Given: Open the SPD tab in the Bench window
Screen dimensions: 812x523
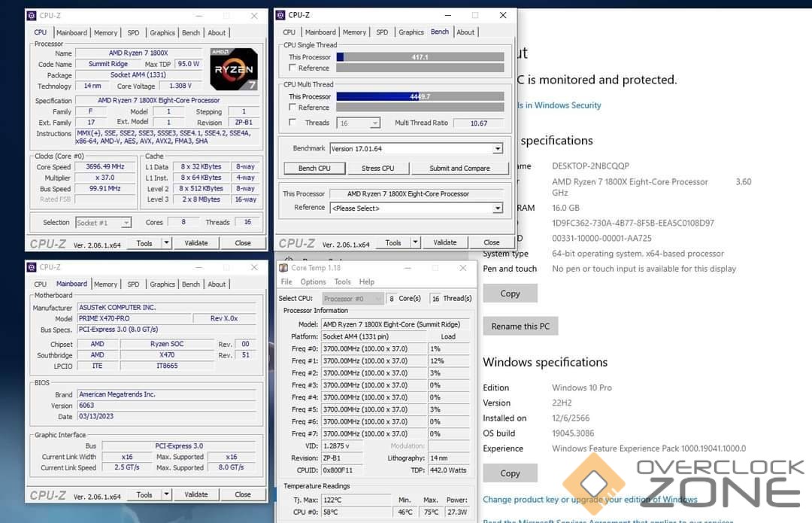Looking at the screenshot, I should pos(382,32).
